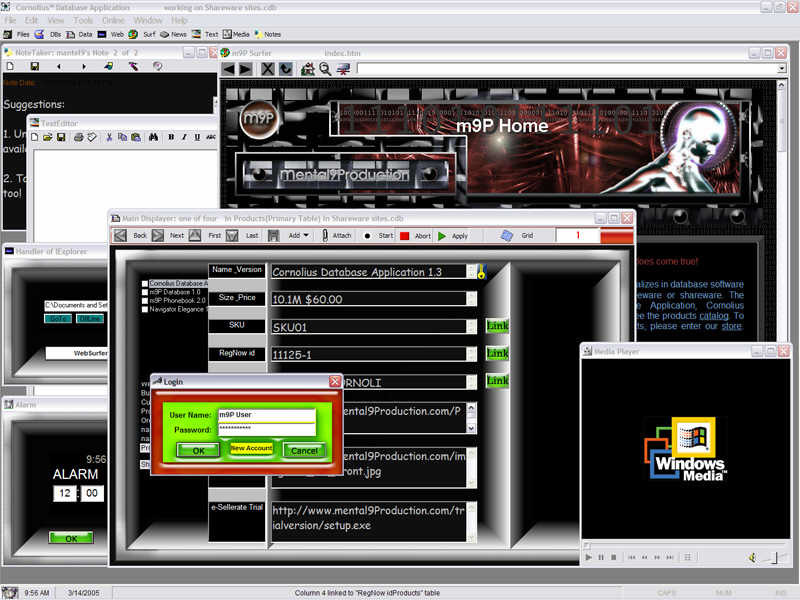Viewport: 800px width, 600px height.
Task: Jump to Last record in Main Displayer
Action: 243,236
